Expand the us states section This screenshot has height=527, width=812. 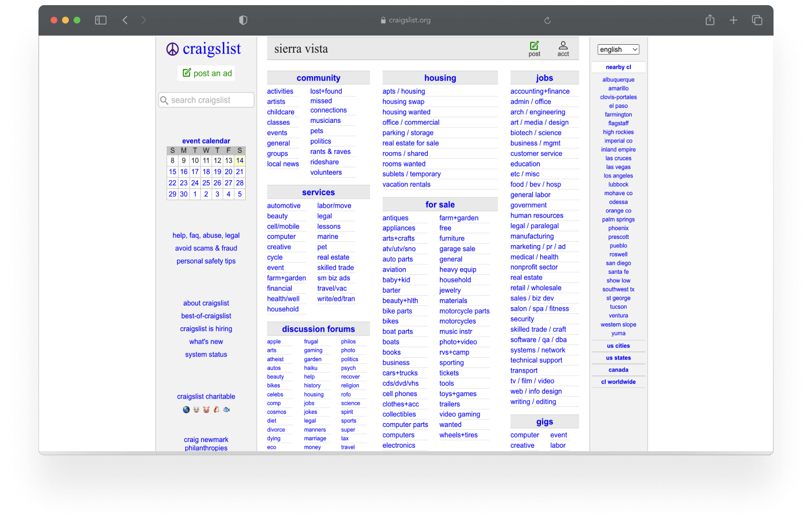coord(618,358)
